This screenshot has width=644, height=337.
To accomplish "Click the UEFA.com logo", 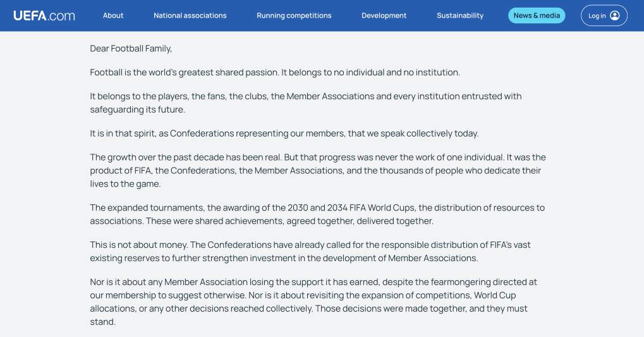I will click(44, 16).
